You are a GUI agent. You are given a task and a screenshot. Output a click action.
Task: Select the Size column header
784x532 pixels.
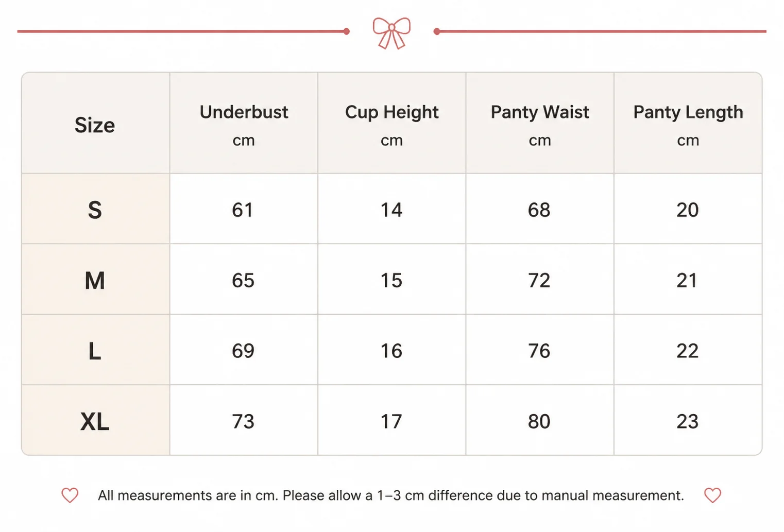point(96,123)
